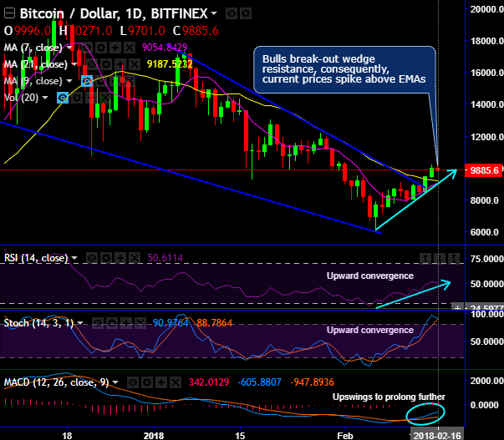
Task: Expand the Stoch (14, 3, 1) dropdown arrow
Action: click(80, 323)
